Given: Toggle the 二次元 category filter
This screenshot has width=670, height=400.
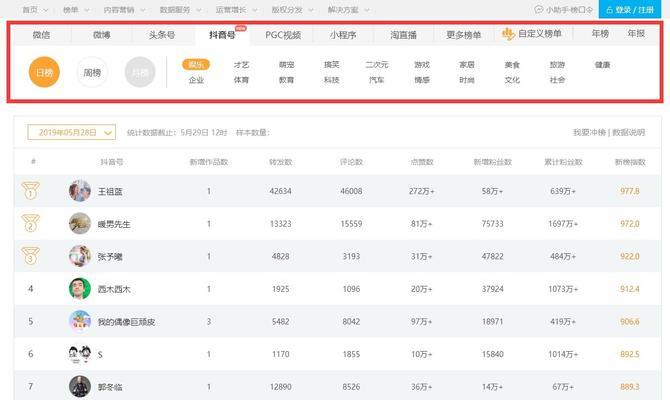Looking at the screenshot, I should (377, 65).
